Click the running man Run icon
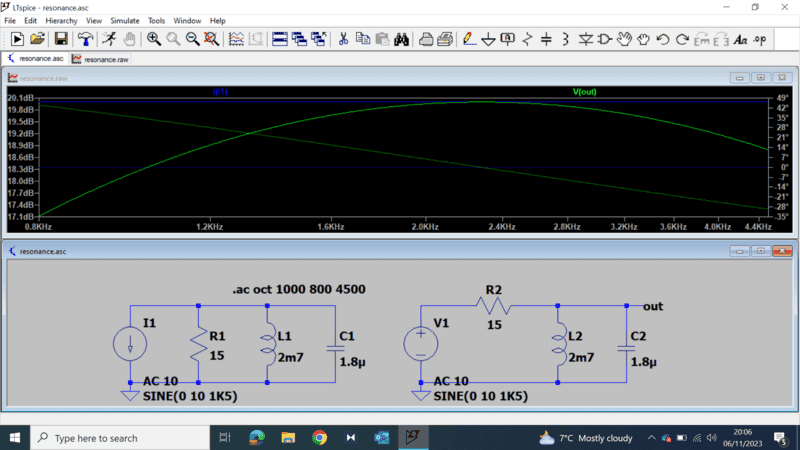This screenshot has width=800, height=450. point(109,39)
